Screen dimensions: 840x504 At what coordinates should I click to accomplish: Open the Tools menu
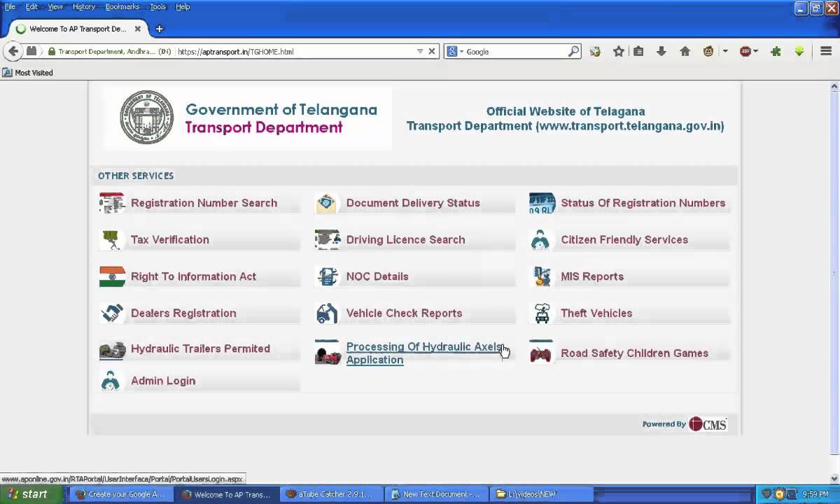(x=157, y=6)
